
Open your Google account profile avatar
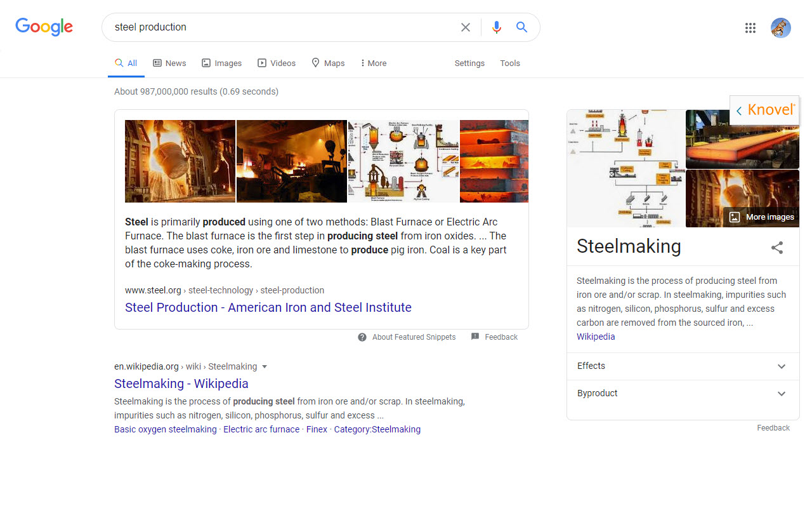tap(781, 27)
